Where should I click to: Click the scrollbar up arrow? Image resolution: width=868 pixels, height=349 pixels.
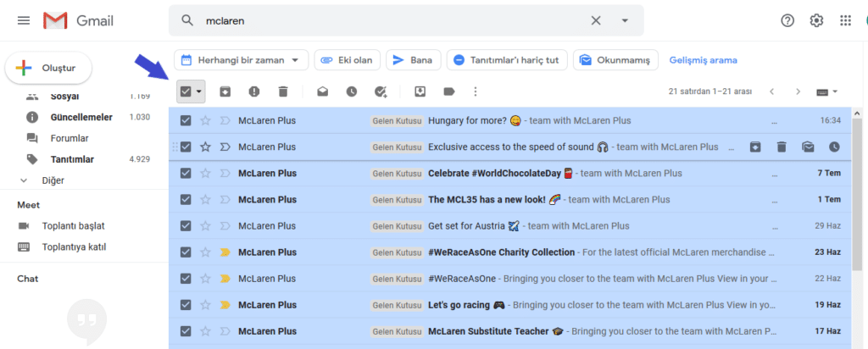[x=858, y=113]
